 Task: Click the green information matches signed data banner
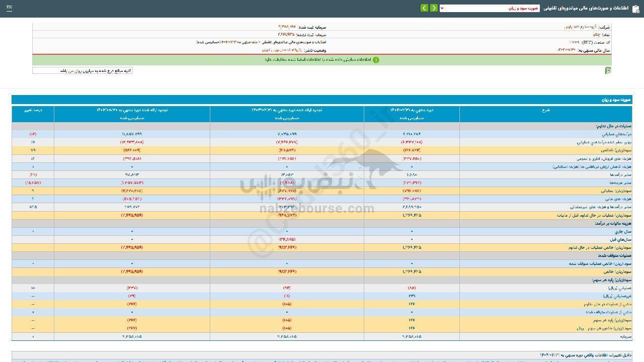(x=322, y=60)
